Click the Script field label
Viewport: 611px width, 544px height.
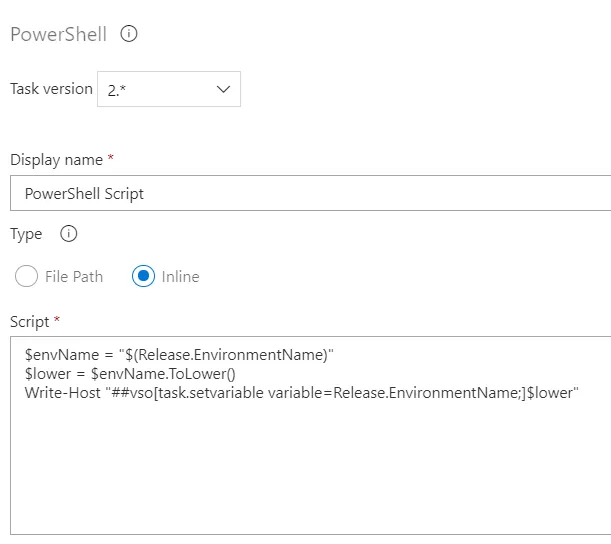pyautogui.click(x=29, y=322)
